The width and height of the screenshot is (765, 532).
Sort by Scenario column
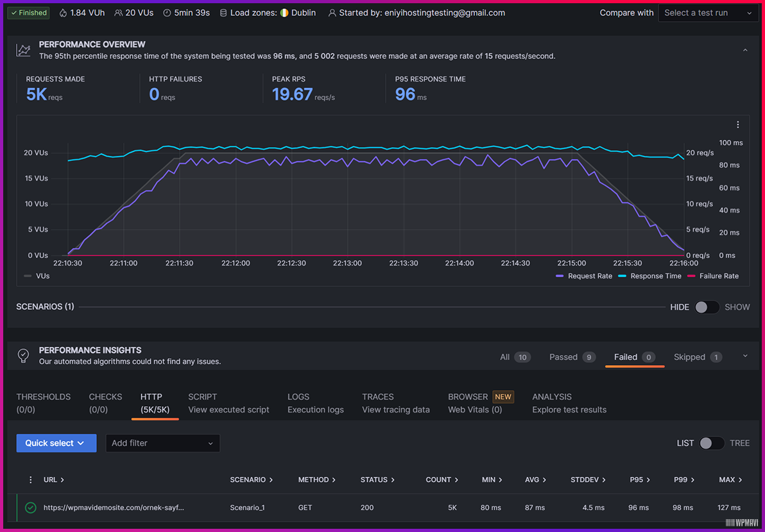(252, 480)
